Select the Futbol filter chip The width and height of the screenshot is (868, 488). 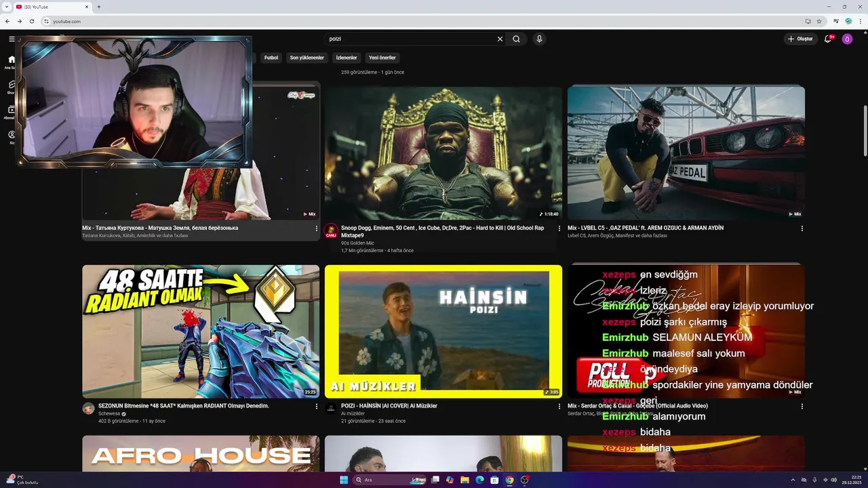pyautogui.click(x=271, y=58)
